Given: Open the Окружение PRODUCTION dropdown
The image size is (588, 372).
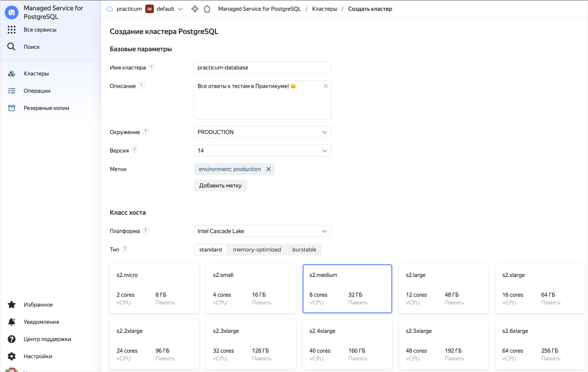Looking at the screenshot, I should [x=262, y=132].
